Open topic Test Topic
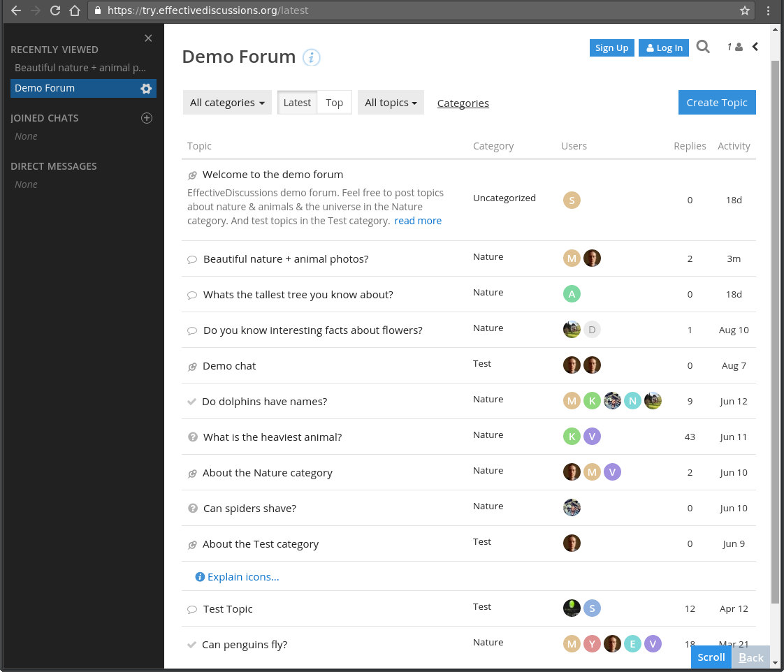Image resolution: width=784 pixels, height=672 pixels. tap(228, 609)
